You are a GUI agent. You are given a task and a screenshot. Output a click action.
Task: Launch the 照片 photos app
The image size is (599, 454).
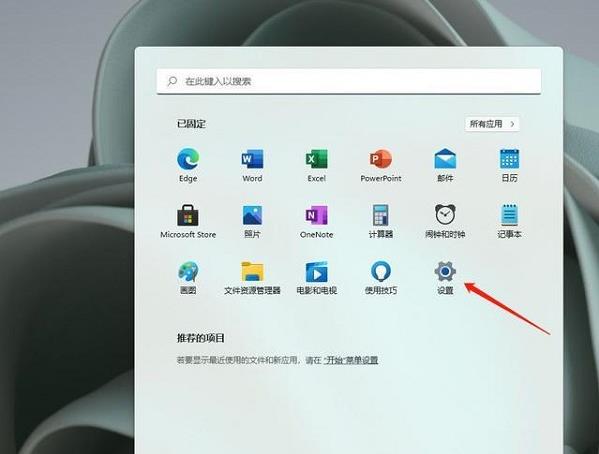click(252, 221)
